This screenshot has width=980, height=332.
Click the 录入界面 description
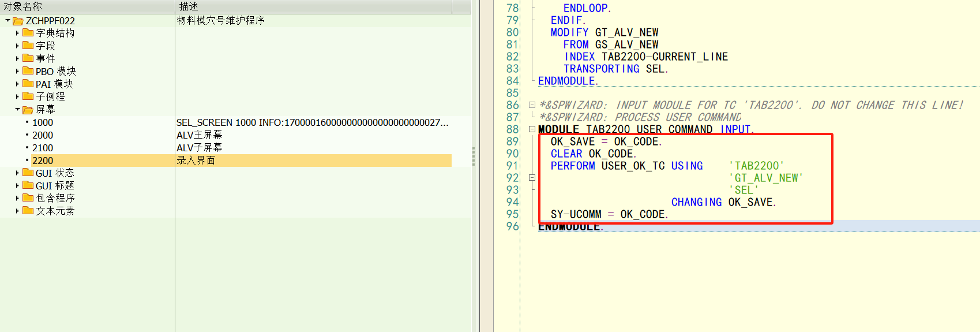coord(196,160)
